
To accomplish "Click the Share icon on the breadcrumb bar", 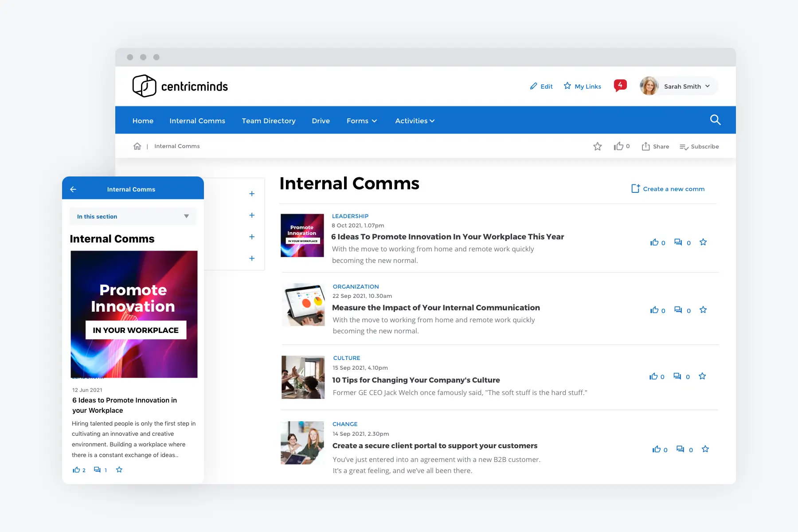I will tap(646, 146).
